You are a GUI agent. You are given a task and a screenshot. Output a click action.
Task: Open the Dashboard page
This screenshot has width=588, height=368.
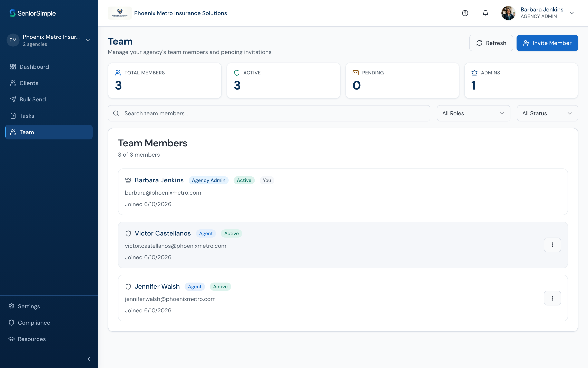(x=49, y=67)
